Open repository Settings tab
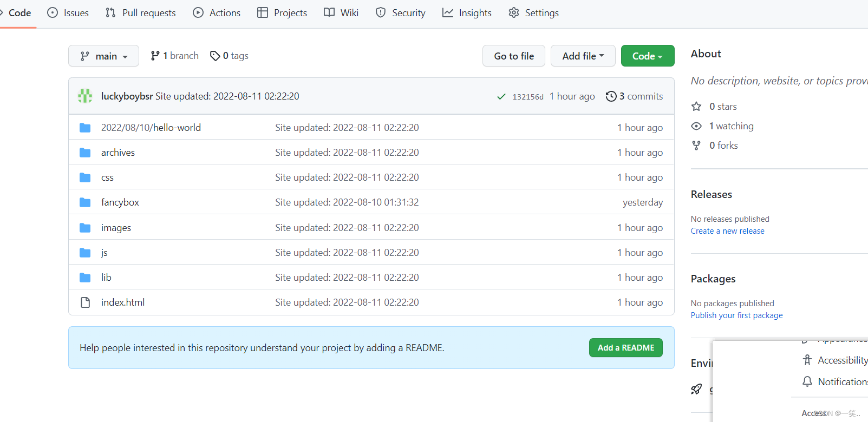This screenshot has height=422, width=868. pos(533,13)
